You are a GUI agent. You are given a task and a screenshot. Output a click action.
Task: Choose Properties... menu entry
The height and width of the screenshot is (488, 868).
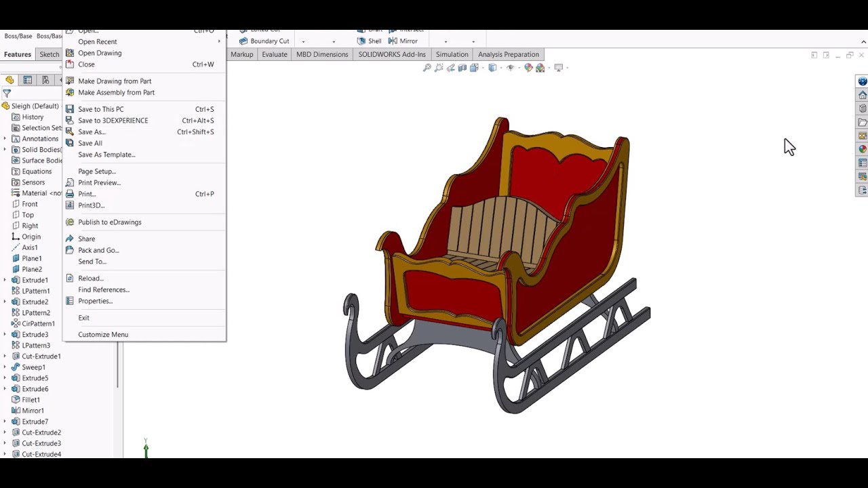[x=96, y=301]
